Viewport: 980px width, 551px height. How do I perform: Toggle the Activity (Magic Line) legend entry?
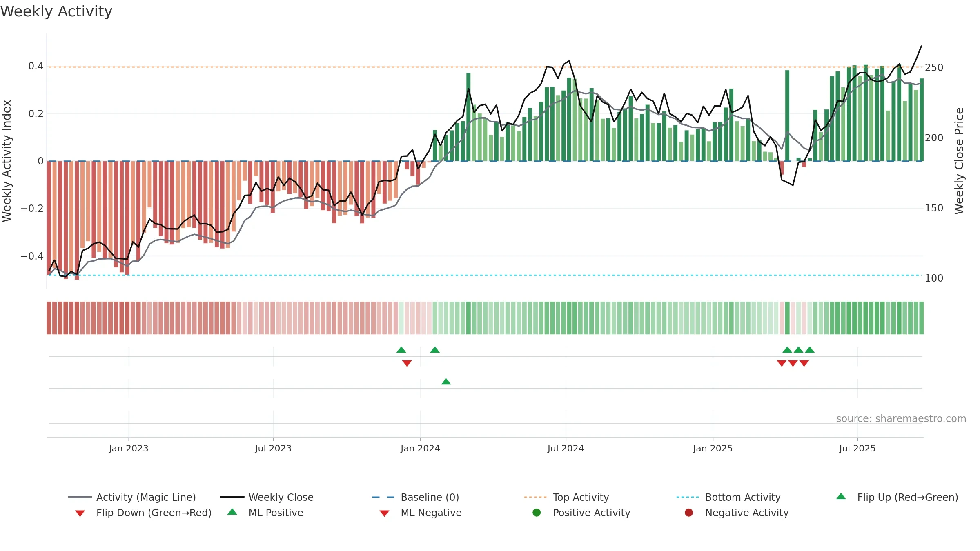[132, 497]
